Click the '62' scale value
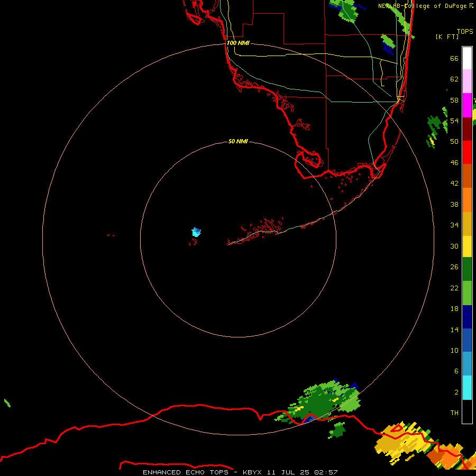Screen dimensions: 476x476 (x=454, y=79)
